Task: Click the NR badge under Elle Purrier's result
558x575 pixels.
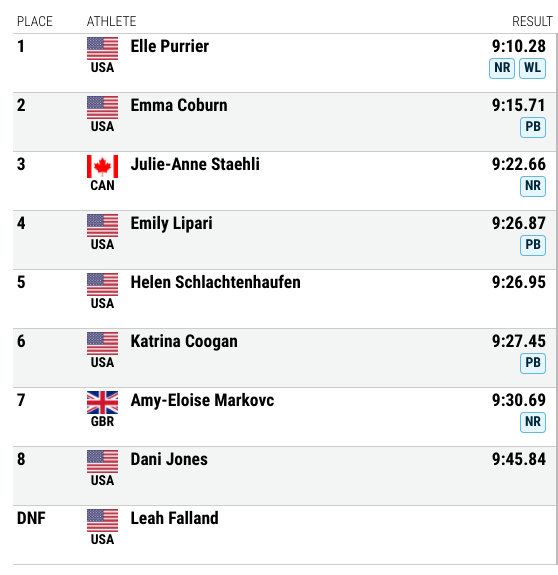Action: click(x=502, y=68)
